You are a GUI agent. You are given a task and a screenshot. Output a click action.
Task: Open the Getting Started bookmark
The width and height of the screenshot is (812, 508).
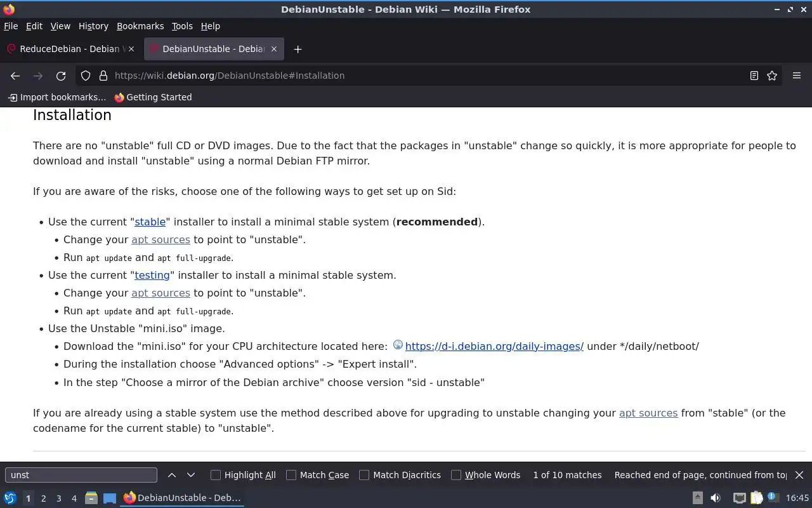coord(153,97)
